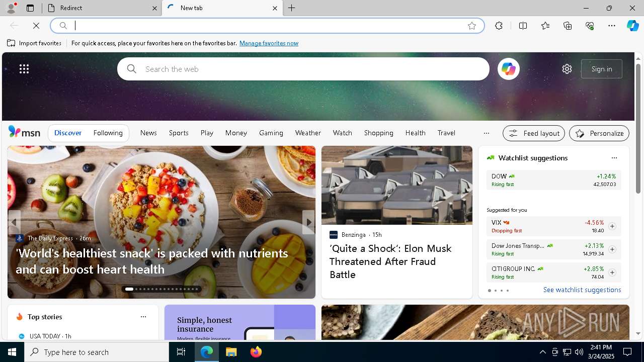Viewport: 644px width, 362px height.
Task: Open Windows Start menu
Action: pyautogui.click(x=12, y=352)
